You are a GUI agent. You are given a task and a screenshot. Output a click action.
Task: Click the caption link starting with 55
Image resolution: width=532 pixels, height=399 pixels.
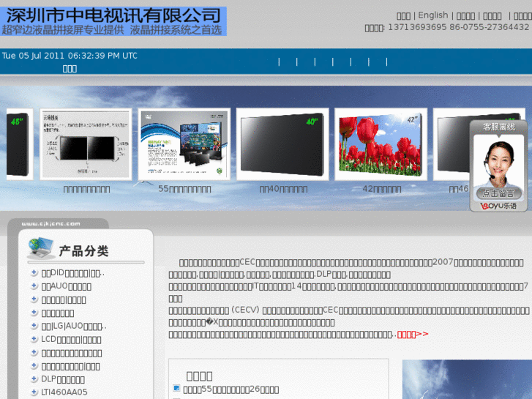point(184,189)
